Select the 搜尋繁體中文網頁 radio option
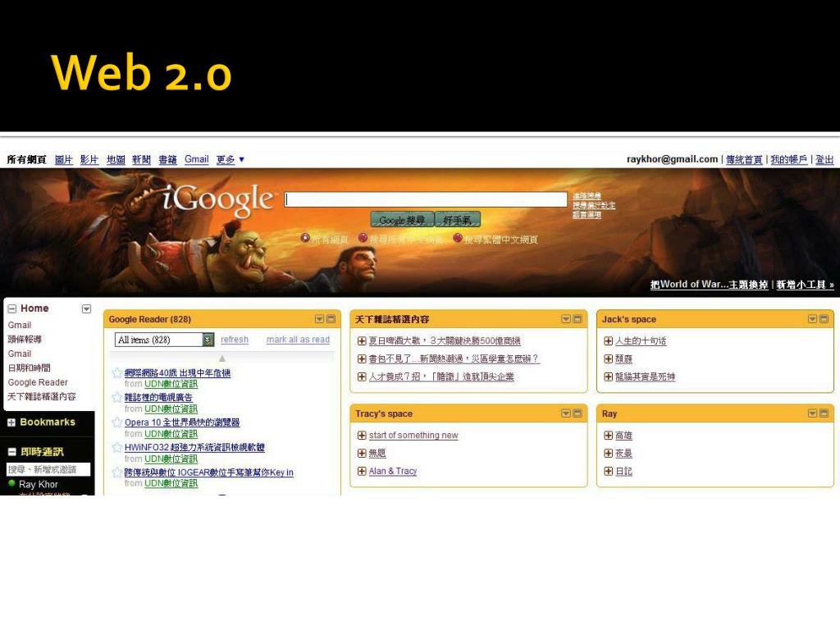Image resolution: width=840 pixels, height=630 pixels. coord(458,237)
